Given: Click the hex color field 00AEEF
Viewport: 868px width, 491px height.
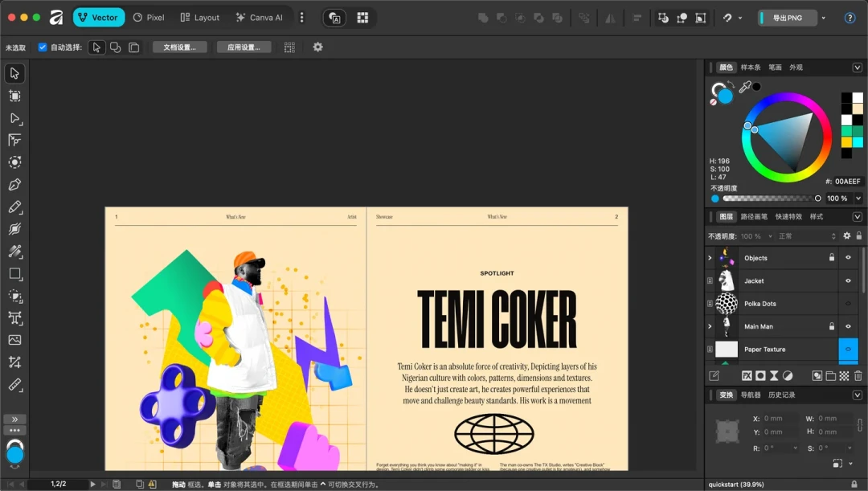Looking at the screenshot, I should 848,182.
